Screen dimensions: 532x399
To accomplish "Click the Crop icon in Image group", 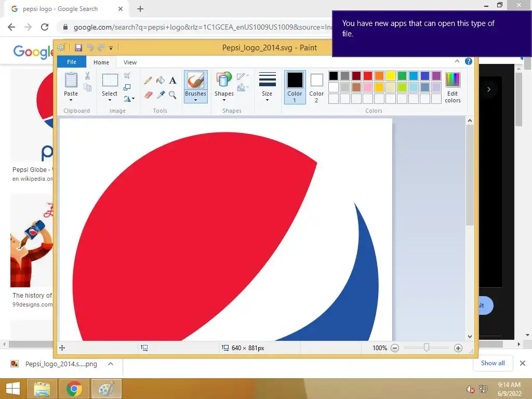I will pos(127,76).
